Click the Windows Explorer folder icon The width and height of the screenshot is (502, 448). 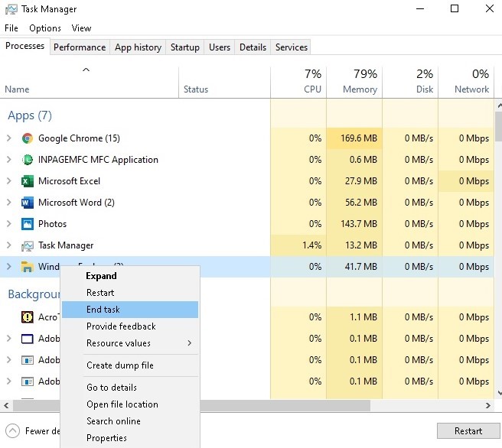click(x=28, y=267)
